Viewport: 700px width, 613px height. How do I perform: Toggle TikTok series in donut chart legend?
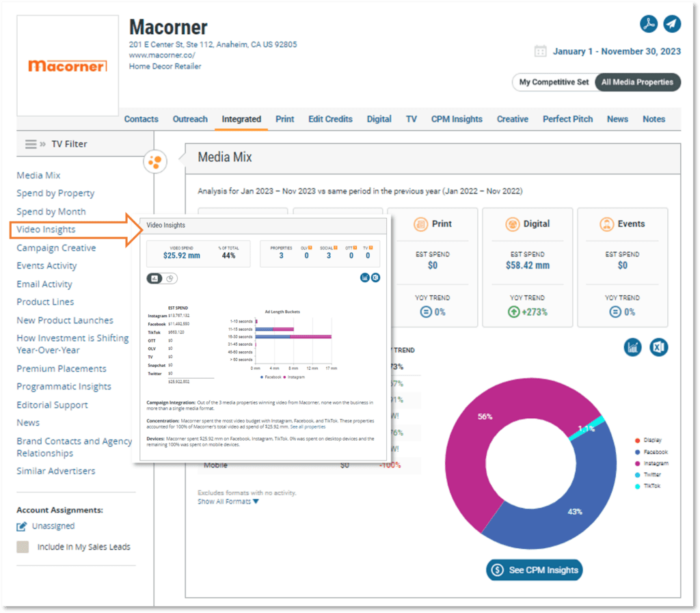click(x=648, y=487)
